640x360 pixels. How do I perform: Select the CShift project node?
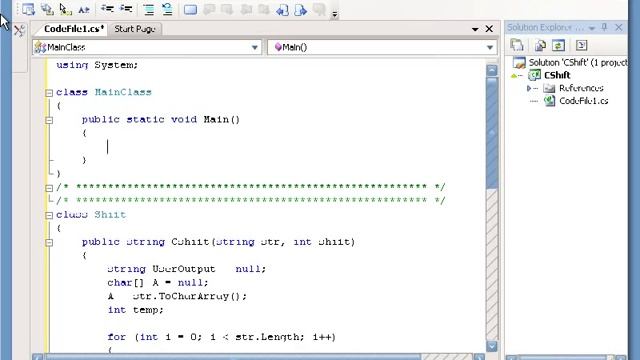point(557,75)
